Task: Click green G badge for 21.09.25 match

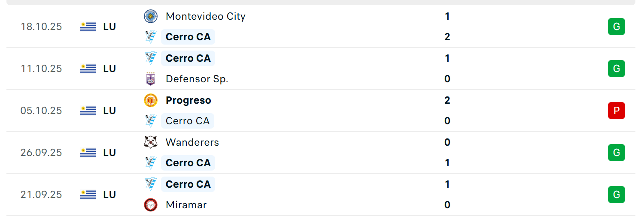Action: (617, 195)
